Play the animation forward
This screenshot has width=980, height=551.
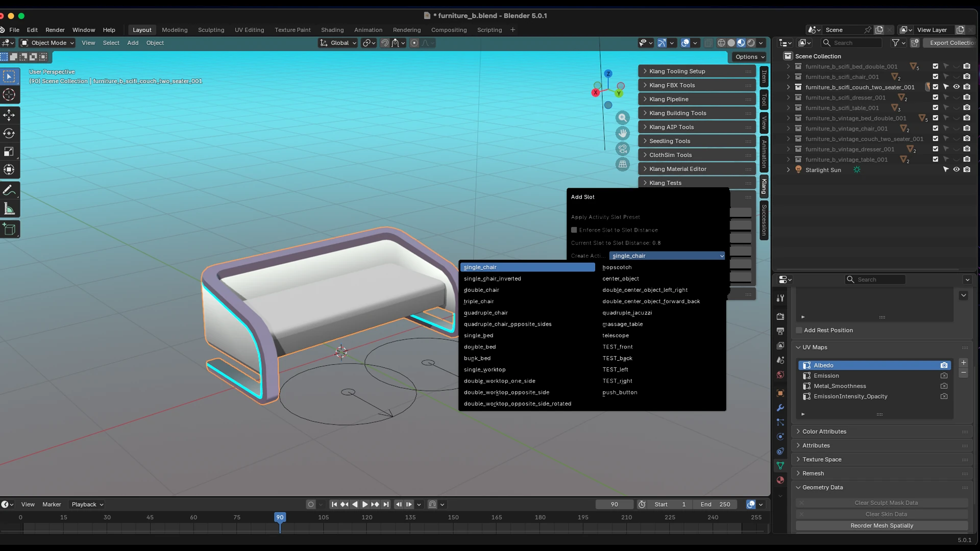click(x=365, y=505)
